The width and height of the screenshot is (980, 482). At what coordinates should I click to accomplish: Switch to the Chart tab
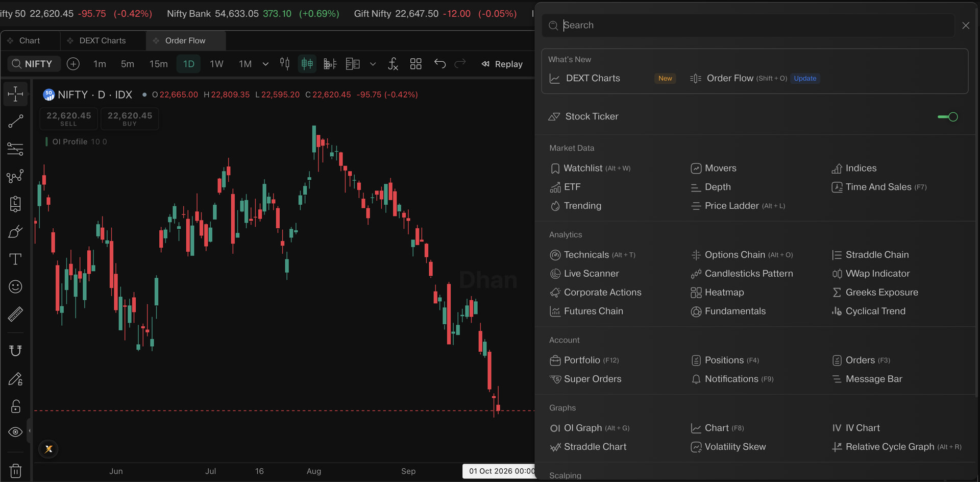pos(30,40)
